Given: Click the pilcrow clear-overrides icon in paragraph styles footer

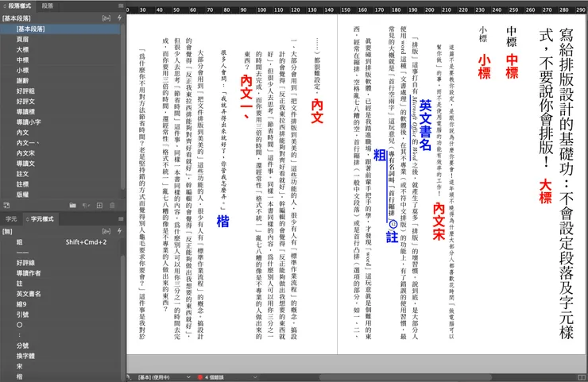Looking at the screenshot, I should click(x=86, y=205).
